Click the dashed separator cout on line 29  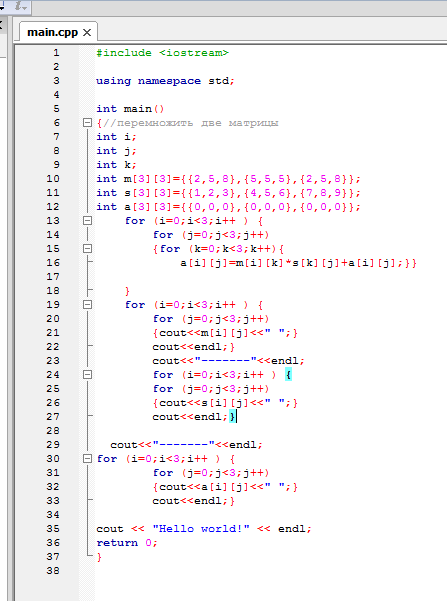tap(186, 445)
